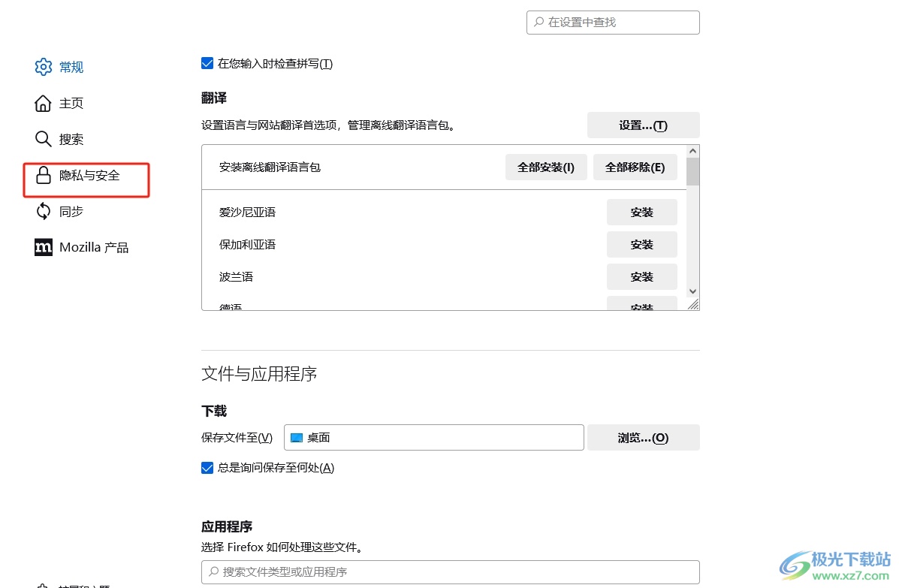Open translation 设置 button
The image size is (899, 588).
pos(643,125)
